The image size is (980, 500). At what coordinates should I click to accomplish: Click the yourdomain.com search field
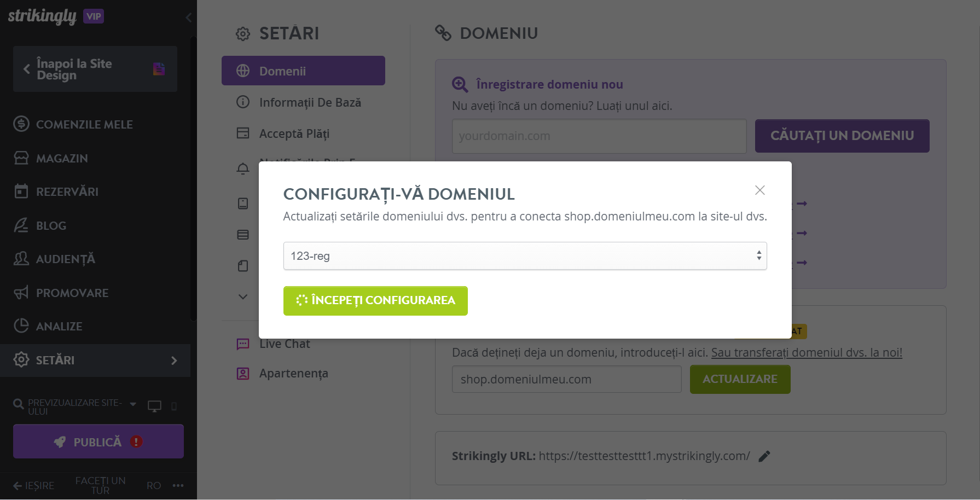click(x=599, y=136)
